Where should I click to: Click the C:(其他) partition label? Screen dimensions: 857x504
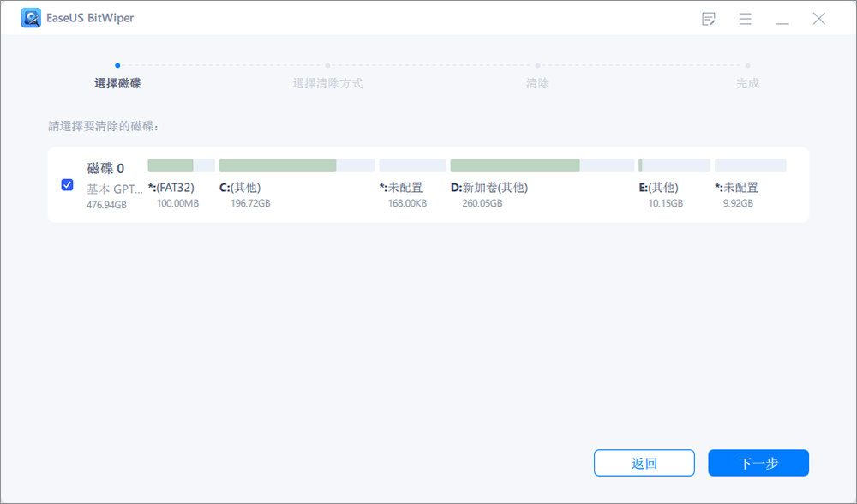point(240,188)
